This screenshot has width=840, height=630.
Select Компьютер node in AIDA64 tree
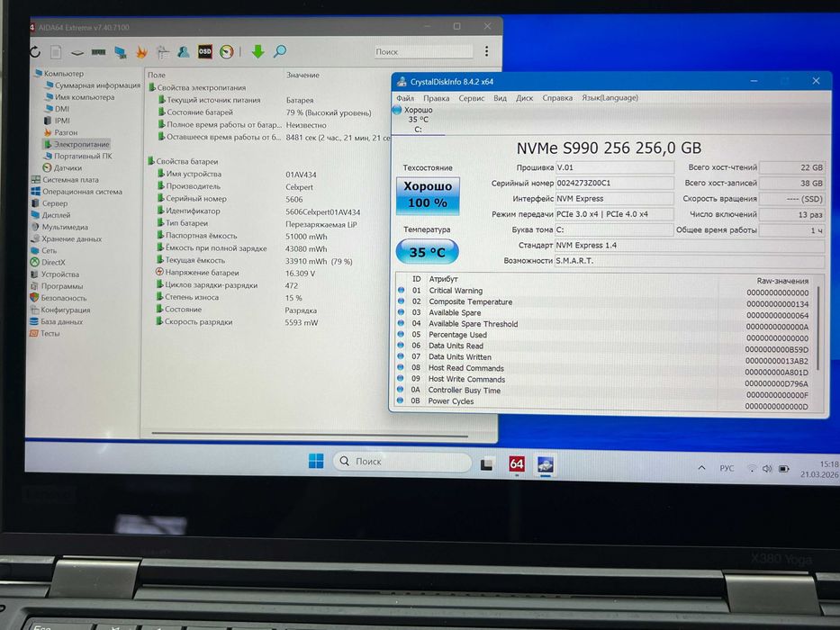(59, 74)
